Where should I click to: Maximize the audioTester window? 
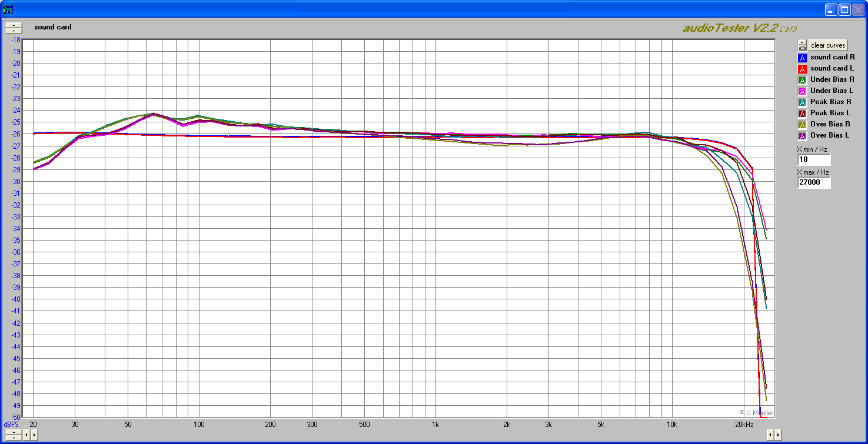click(x=844, y=9)
